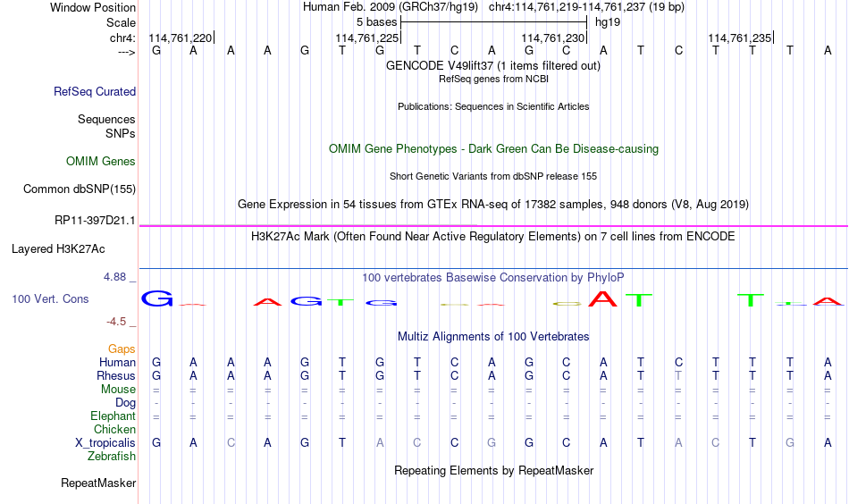Open the OMIM Gene Phenotypes track title
Screen dimensions: 849x504
[493, 149]
